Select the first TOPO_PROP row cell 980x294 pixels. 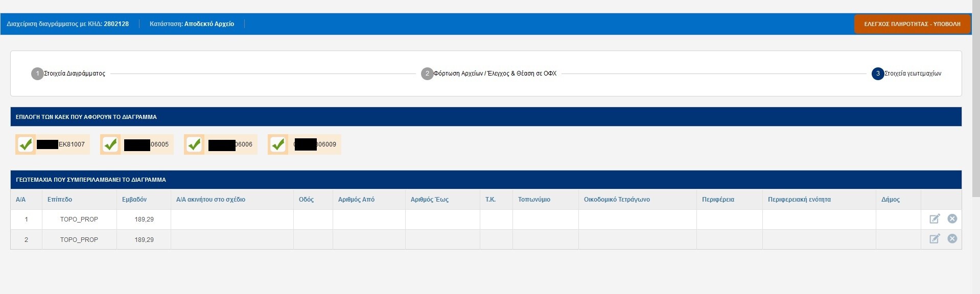pyautogui.click(x=79, y=219)
